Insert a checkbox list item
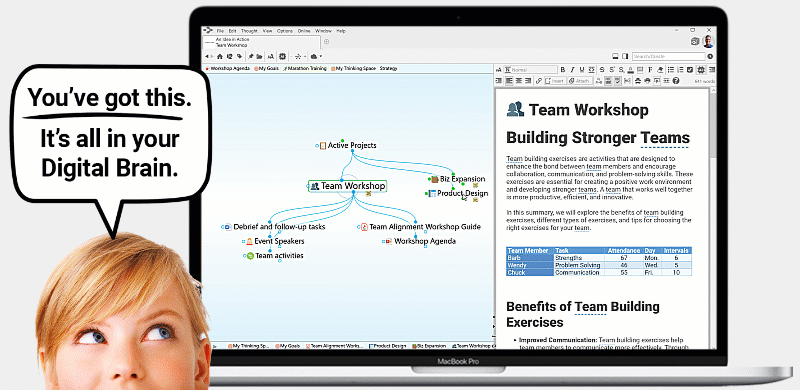 (690, 69)
